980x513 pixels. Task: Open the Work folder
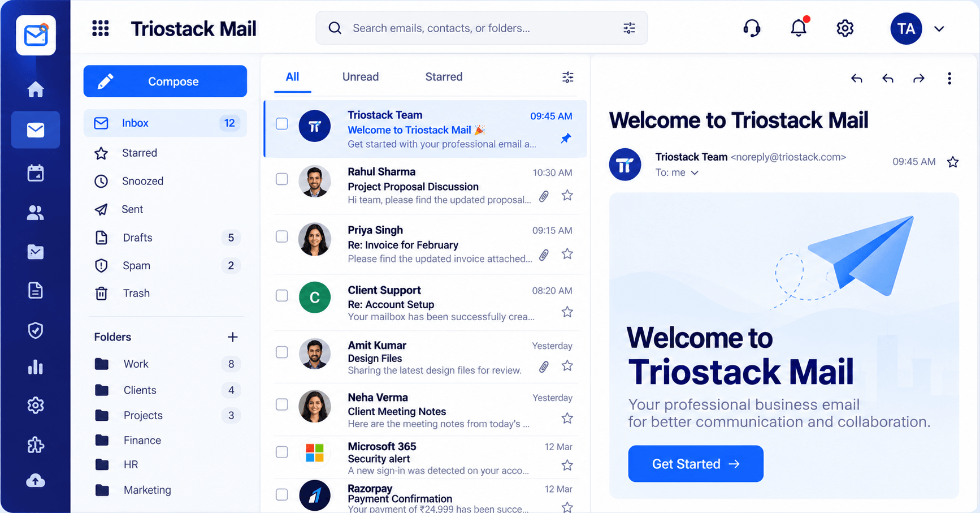pos(165,364)
